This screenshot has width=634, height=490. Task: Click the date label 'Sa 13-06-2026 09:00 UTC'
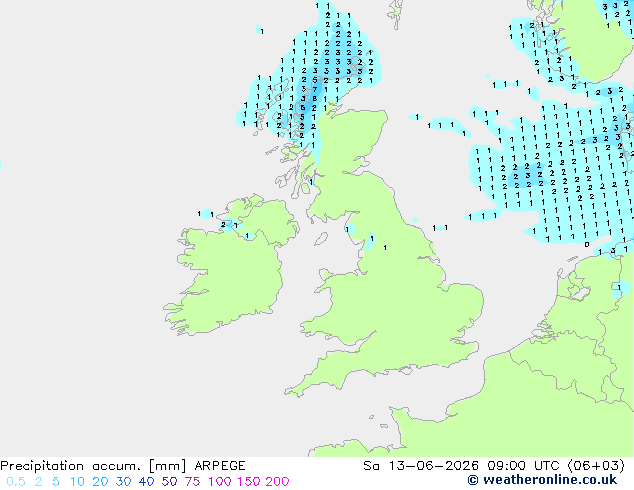[461, 466]
